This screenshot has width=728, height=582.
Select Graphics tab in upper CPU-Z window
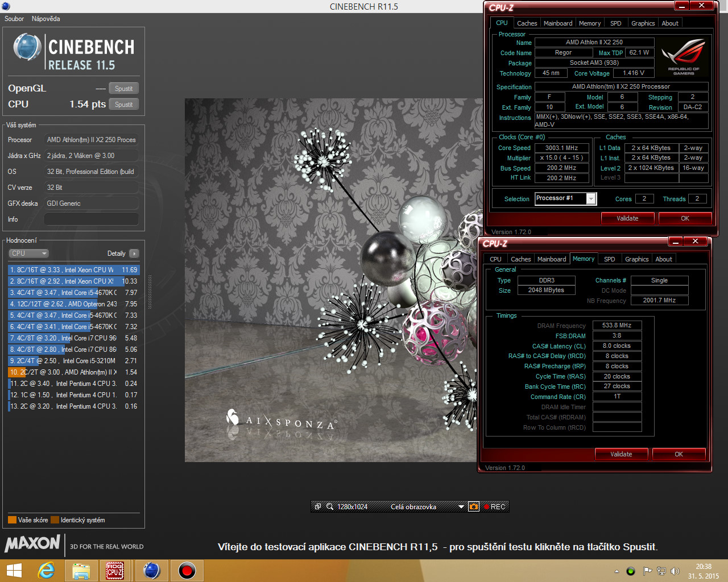pos(643,23)
